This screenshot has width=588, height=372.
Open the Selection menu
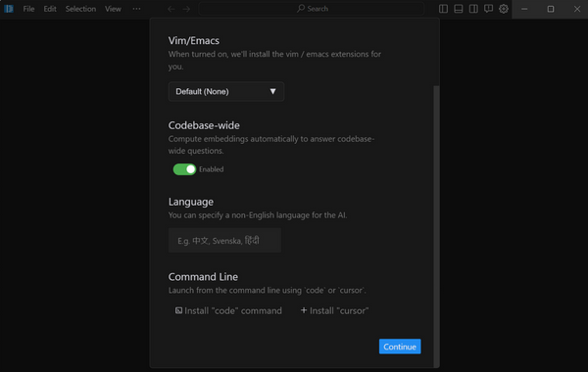coord(80,9)
